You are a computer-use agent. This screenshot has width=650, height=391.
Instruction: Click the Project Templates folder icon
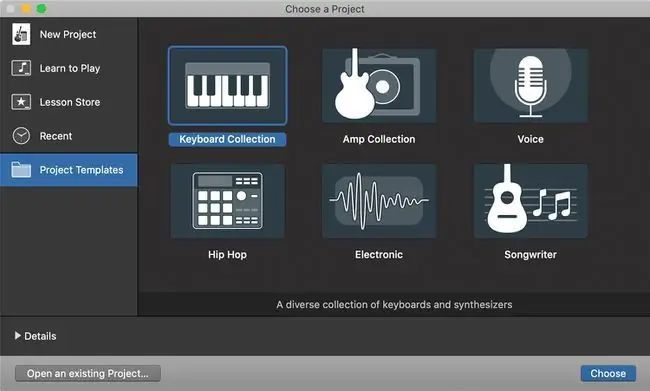point(21,170)
